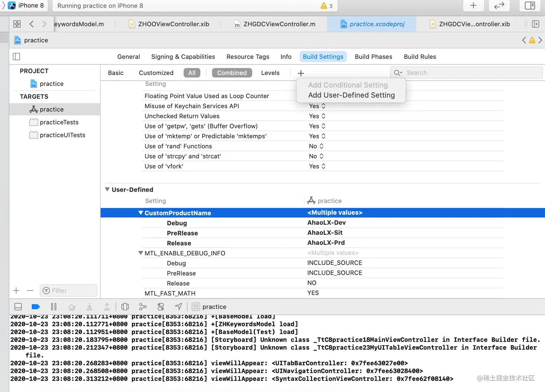
Task: Select the Customized settings filter
Action: pos(156,73)
